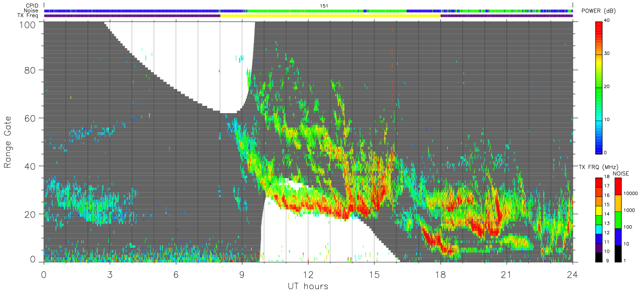Click the 60 range gate tick label

coord(30,118)
